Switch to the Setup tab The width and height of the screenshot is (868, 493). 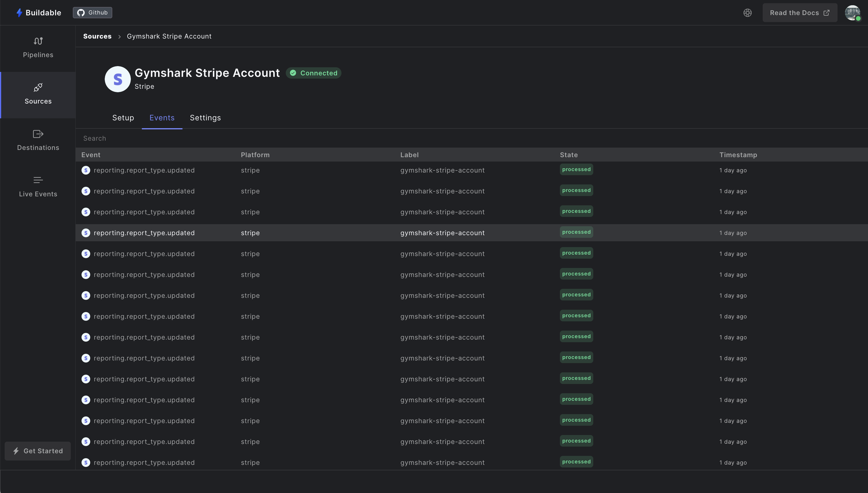[123, 118]
